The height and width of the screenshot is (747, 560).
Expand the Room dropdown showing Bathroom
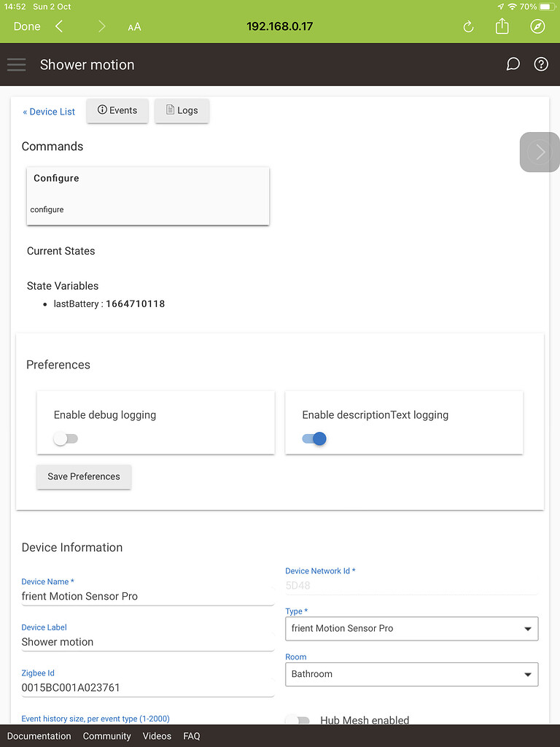(x=411, y=674)
